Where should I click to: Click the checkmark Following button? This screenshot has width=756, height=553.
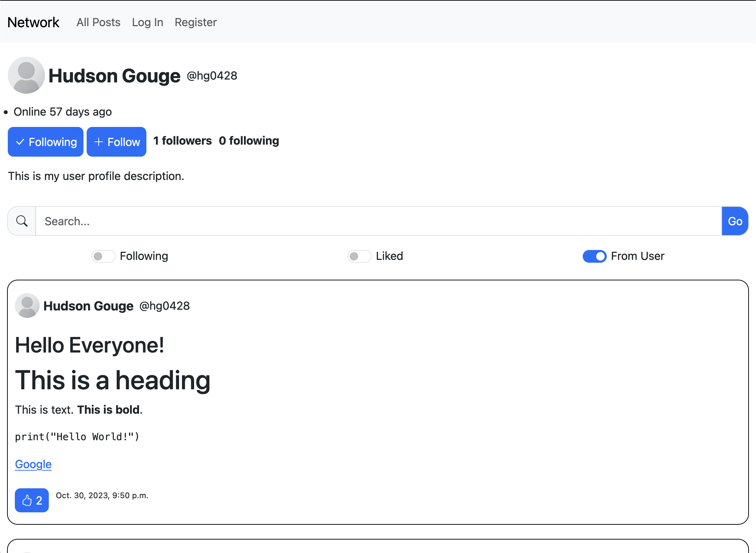46,142
